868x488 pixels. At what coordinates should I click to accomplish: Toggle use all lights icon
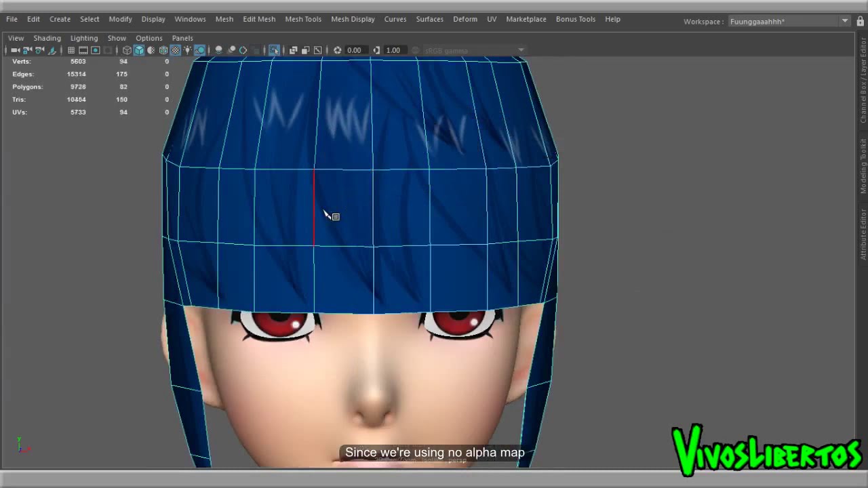188,50
